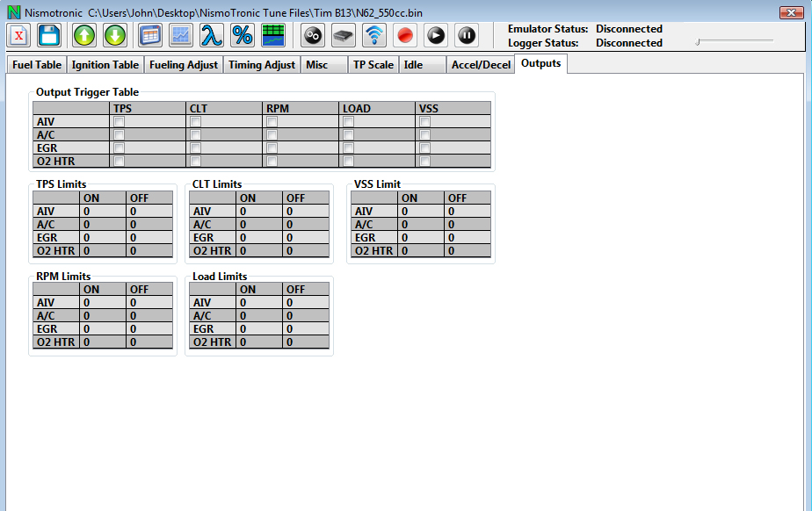Check the A/C RPM trigger checkbox
This screenshot has width=812, height=511.
(x=272, y=135)
